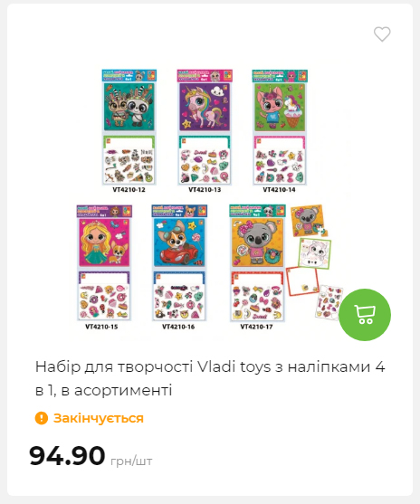Select the VT4210-16 corgi in car set

[179, 262]
